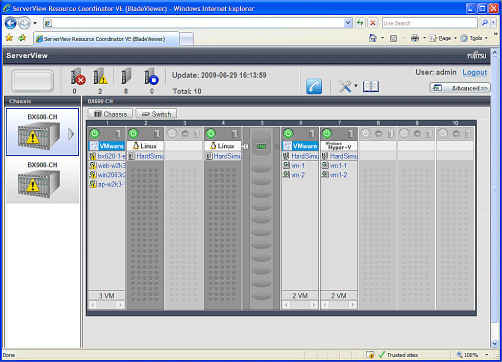Click the storage blade in slot 5
The height and width of the screenshot is (362, 502).
pos(261,218)
